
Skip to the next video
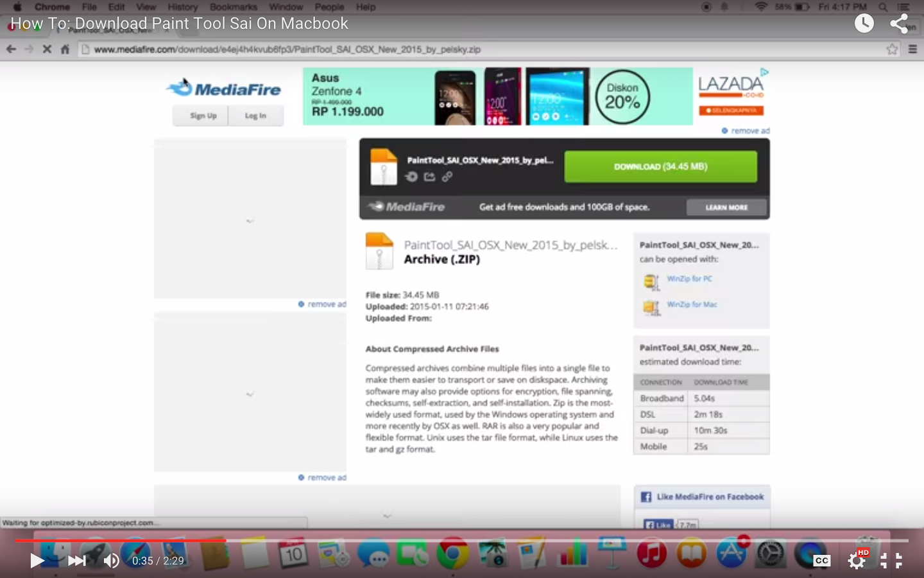[77, 561]
